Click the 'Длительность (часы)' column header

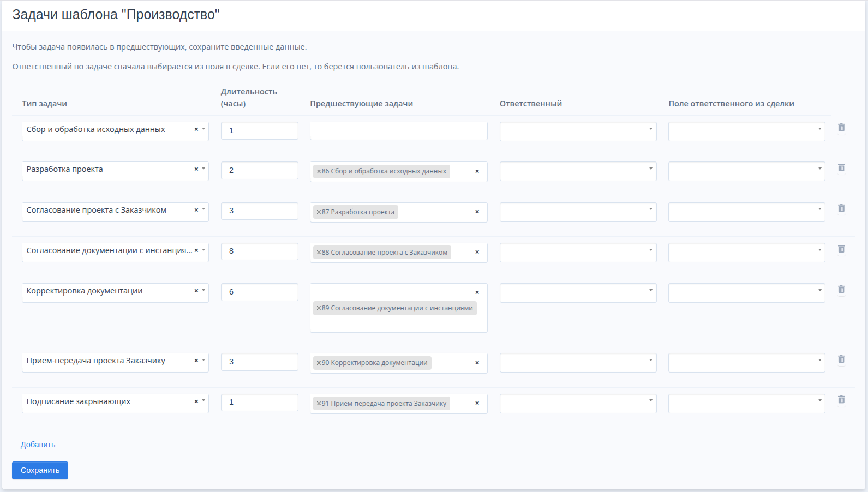pyautogui.click(x=249, y=98)
